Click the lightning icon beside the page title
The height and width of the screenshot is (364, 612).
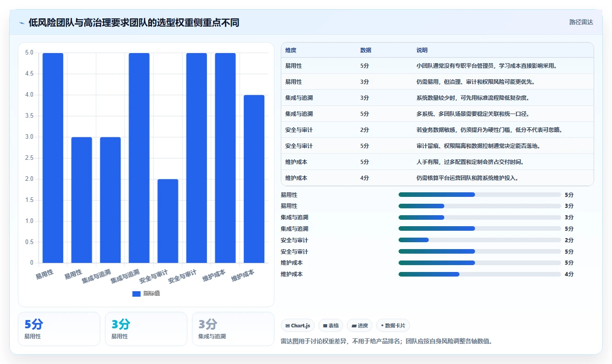[x=22, y=22]
